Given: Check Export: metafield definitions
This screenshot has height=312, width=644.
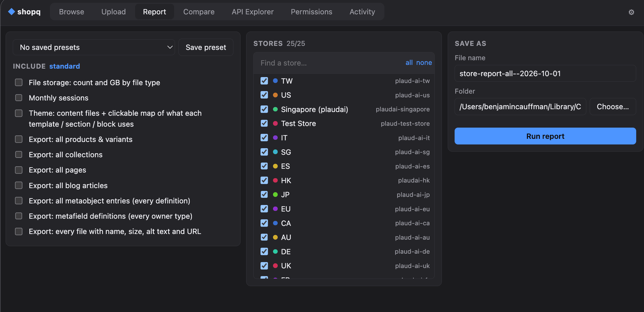Looking at the screenshot, I should pyautogui.click(x=19, y=216).
